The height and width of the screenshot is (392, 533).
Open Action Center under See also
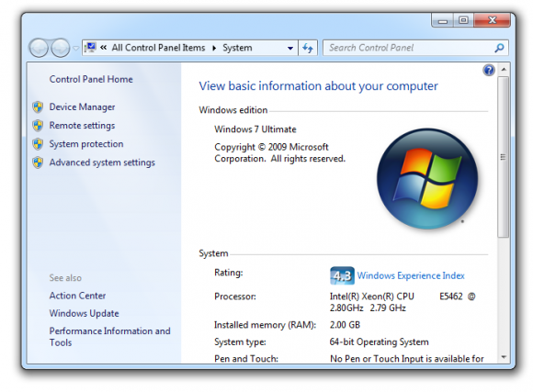[77, 296]
